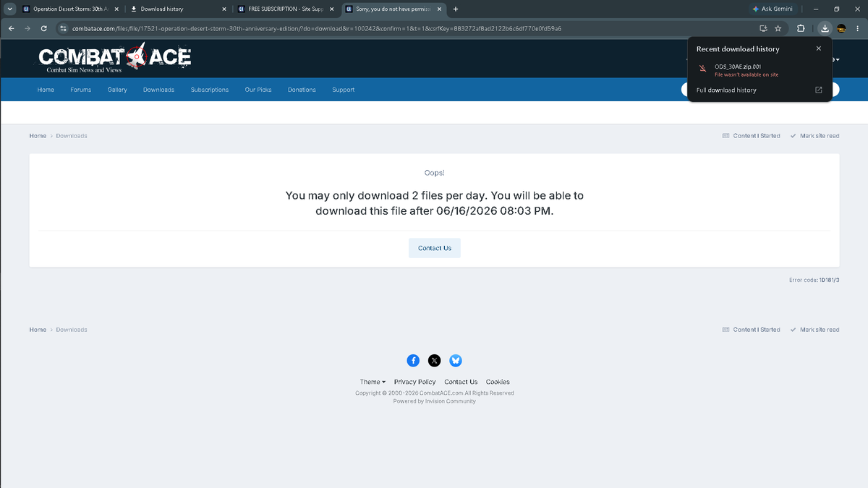The width and height of the screenshot is (868, 488).
Task: Open a new browser tab
Action: pos(456,9)
